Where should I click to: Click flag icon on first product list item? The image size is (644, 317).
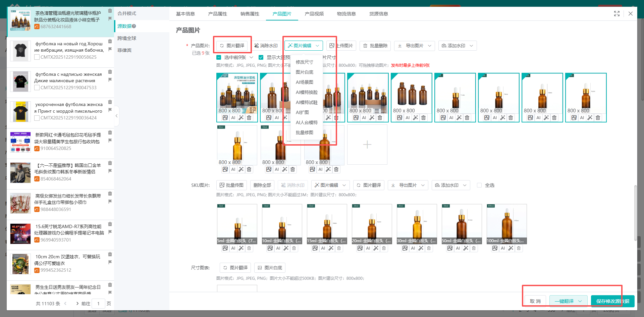[x=110, y=19]
